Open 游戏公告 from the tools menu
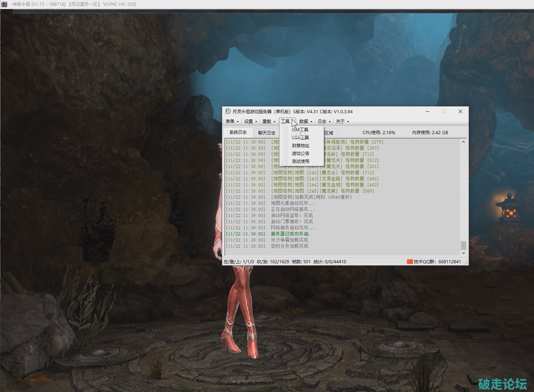Screen dimensions: 534x392 point(300,154)
